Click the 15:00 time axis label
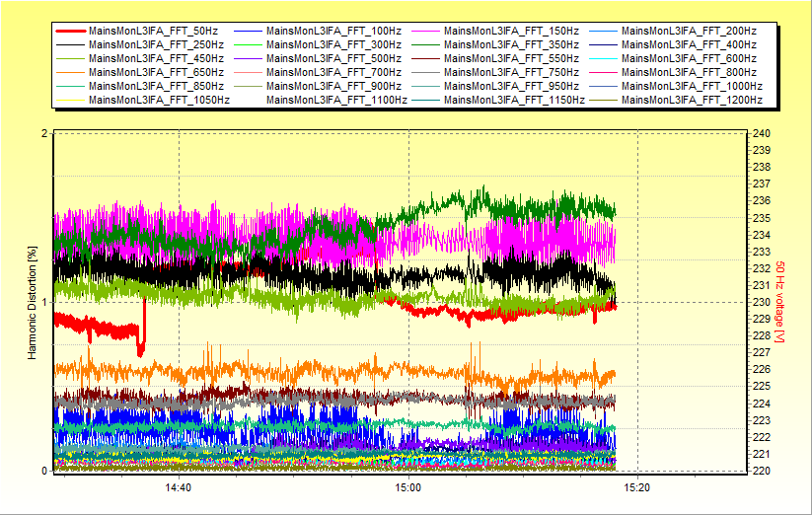This screenshot has width=812, height=515. [407, 487]
